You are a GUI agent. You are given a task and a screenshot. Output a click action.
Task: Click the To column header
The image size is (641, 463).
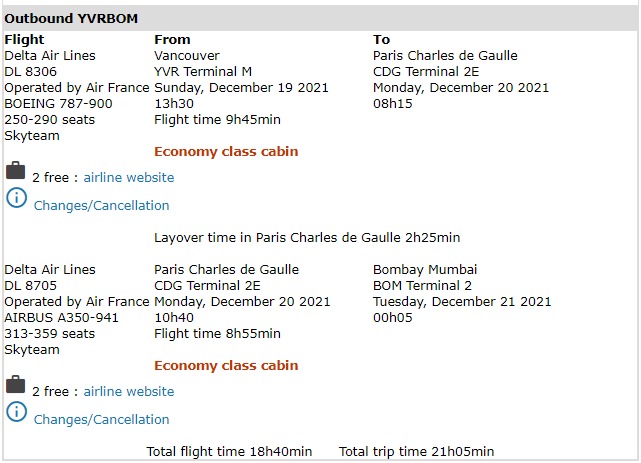(x=382, y=40)
